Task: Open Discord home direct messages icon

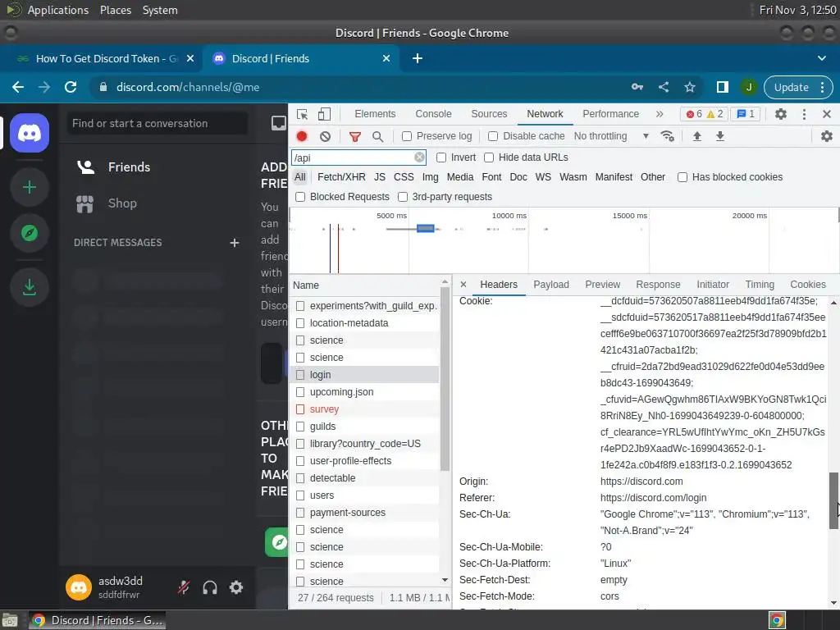Action: click(30, 133)
